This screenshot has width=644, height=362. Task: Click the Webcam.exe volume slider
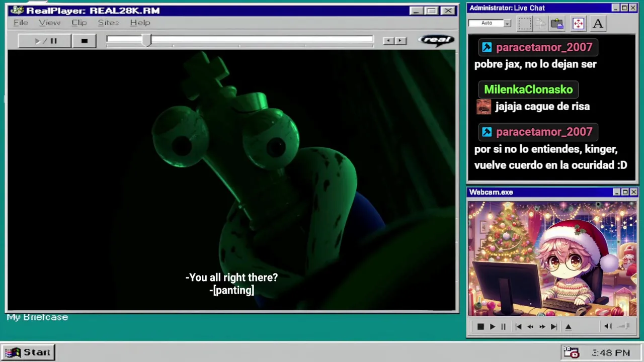[624, 326]
